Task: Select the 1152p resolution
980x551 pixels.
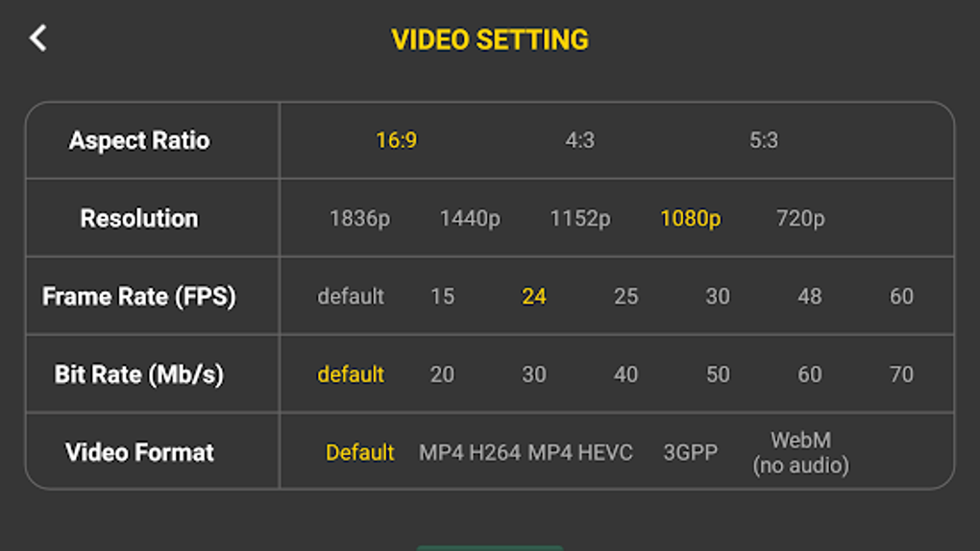Action: click(580, 219)
